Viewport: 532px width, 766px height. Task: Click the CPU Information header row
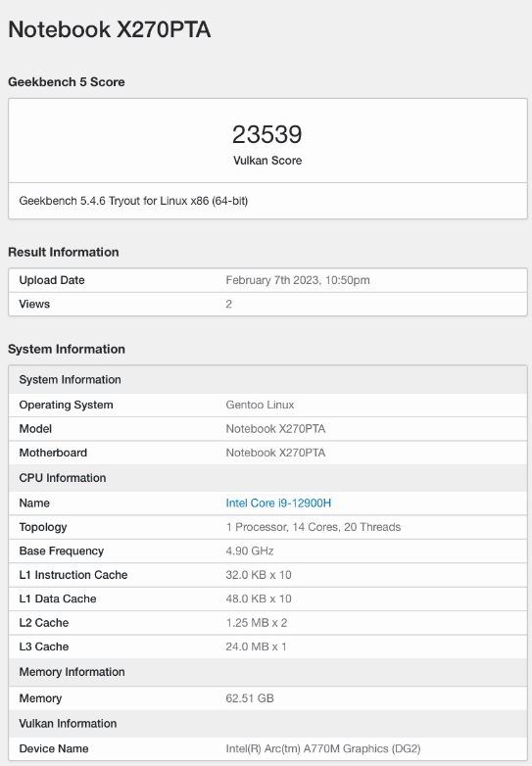pos(267,478)
